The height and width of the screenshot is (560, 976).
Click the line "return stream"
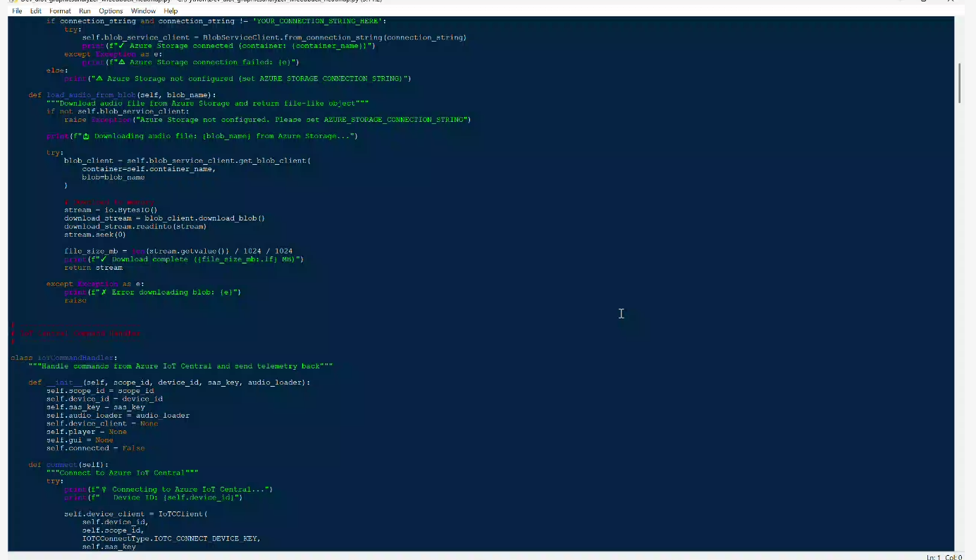click(93, 268)
